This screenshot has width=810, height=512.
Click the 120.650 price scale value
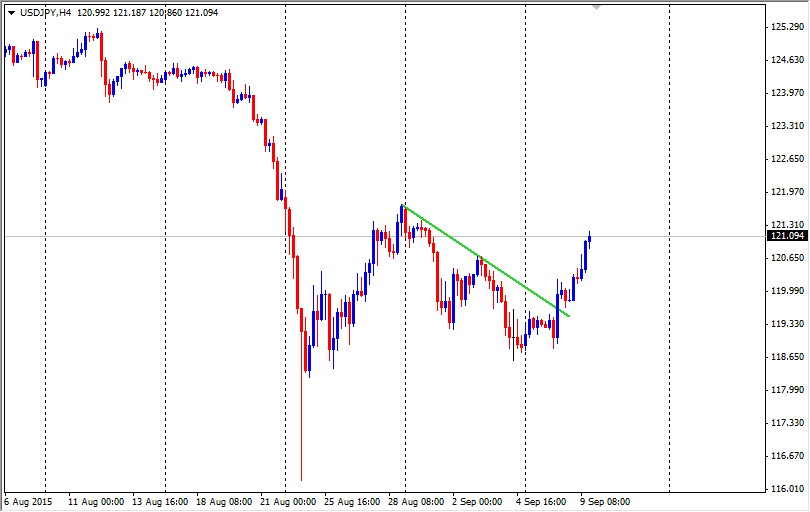[x=787, y=258]
